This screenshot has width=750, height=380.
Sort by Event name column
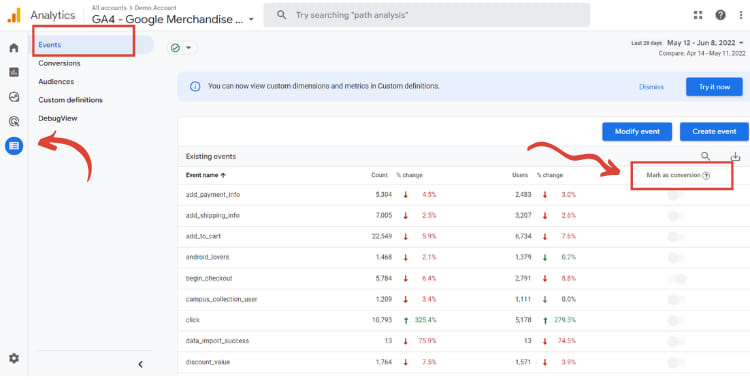206,175
